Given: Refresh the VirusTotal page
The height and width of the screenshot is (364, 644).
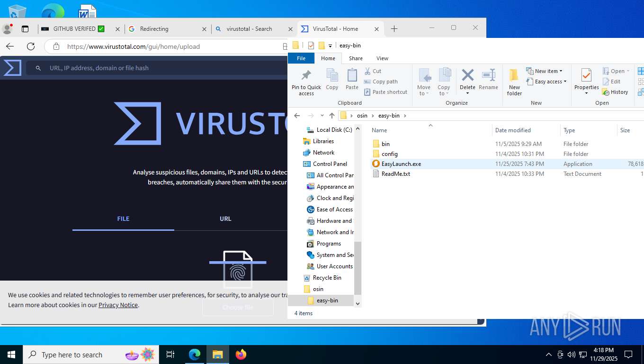Looking at the screenshot, I should [x=31, y=46].
